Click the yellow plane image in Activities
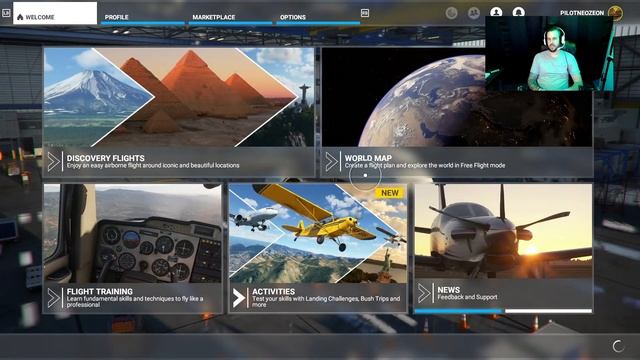The height and width of the screenshot is (360, 640). [318, 233]
